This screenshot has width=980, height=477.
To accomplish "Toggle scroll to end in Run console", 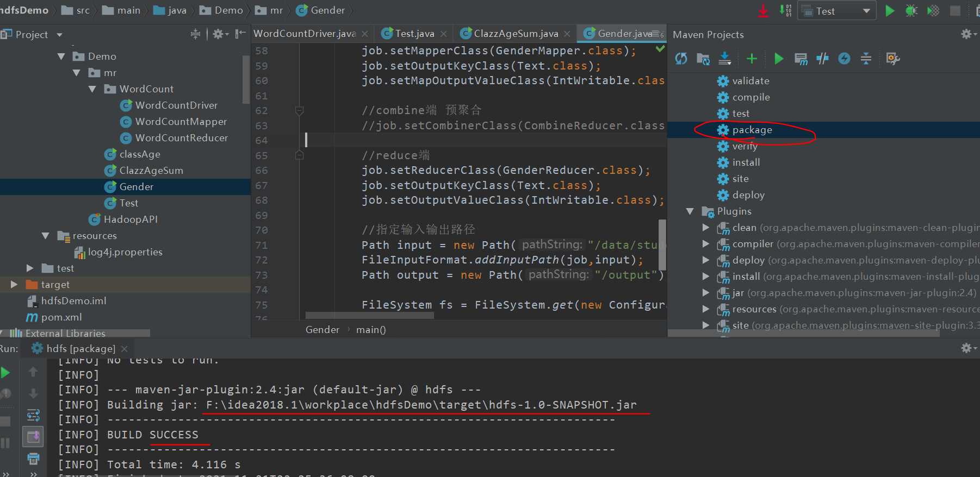I will click(33, 436).
